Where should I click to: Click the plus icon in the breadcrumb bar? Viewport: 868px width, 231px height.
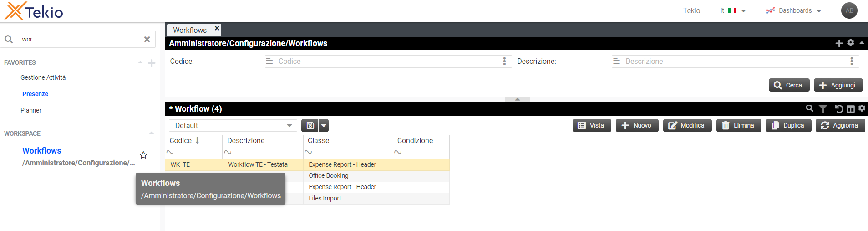839,43
